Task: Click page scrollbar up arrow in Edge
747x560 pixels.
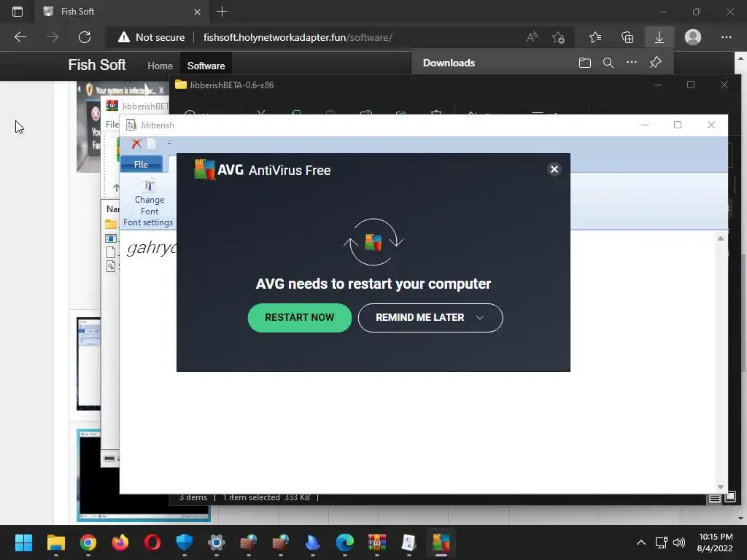Action: click(x=741, y=58)
